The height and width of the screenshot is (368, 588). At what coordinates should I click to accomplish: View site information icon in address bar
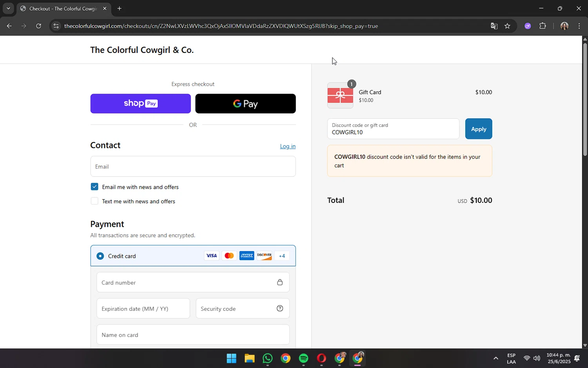pos(56,26)
